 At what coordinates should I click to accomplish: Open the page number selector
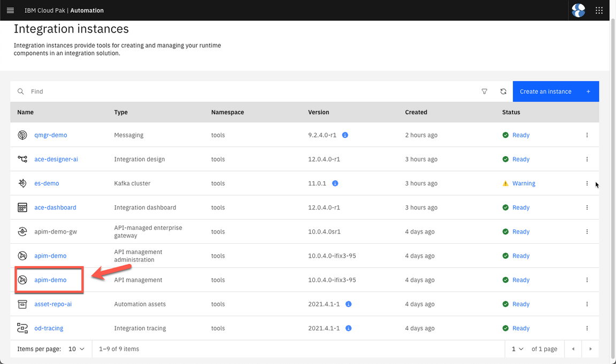tap(517, 349)
